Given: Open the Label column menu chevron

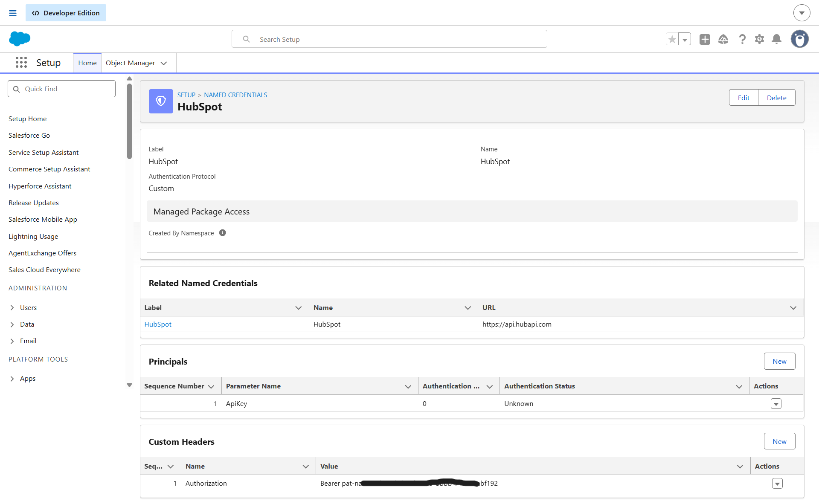Looking at the screenshot, I should [x=299, y=308].
